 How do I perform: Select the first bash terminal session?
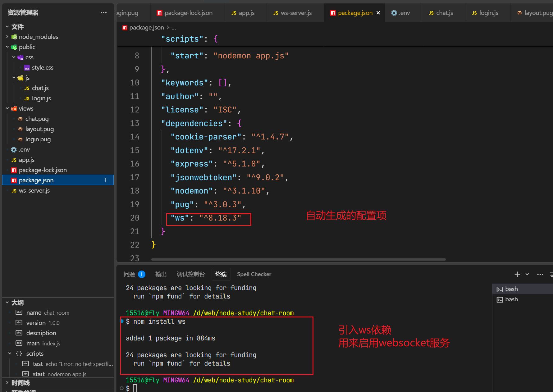(x=523, y=289)
